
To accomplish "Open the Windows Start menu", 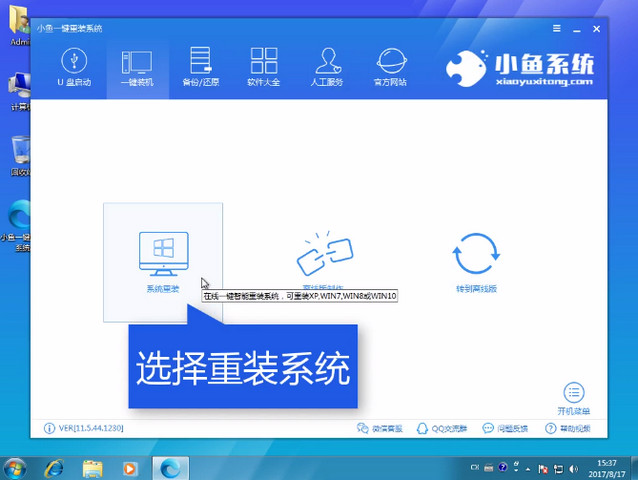I will pyautogui.click(x=16, y=467).
